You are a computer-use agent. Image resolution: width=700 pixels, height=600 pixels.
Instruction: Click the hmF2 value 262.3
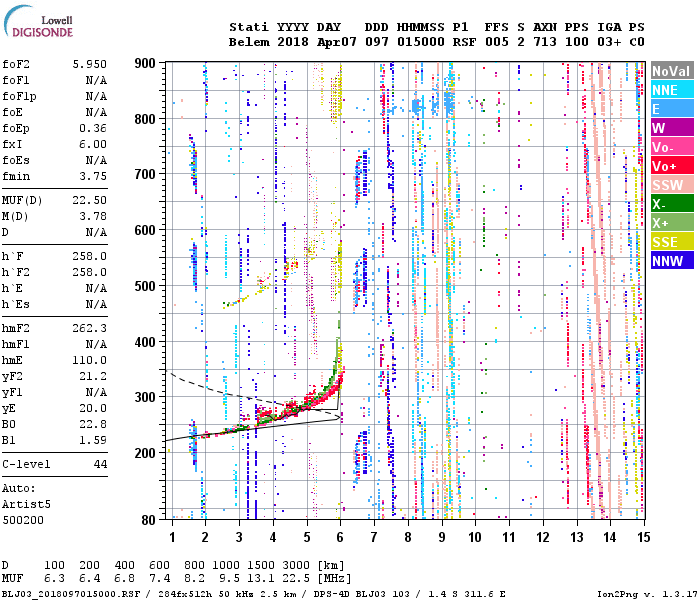click(90, 329)
